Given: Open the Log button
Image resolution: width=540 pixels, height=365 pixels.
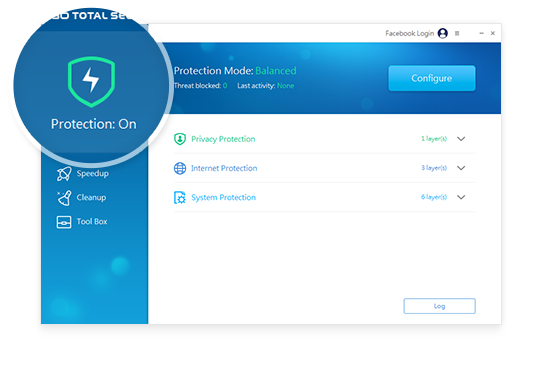Looking at the screenshot, I should click(439, 306).
